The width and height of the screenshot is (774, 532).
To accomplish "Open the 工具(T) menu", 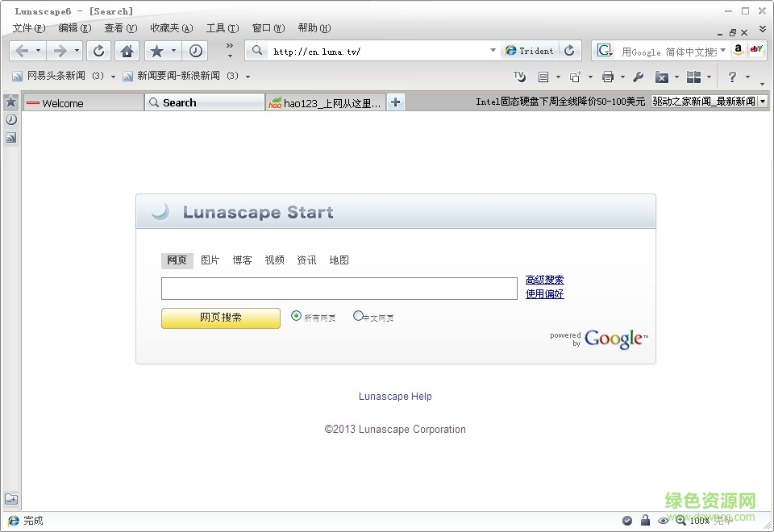I will (x=222, y=27).
